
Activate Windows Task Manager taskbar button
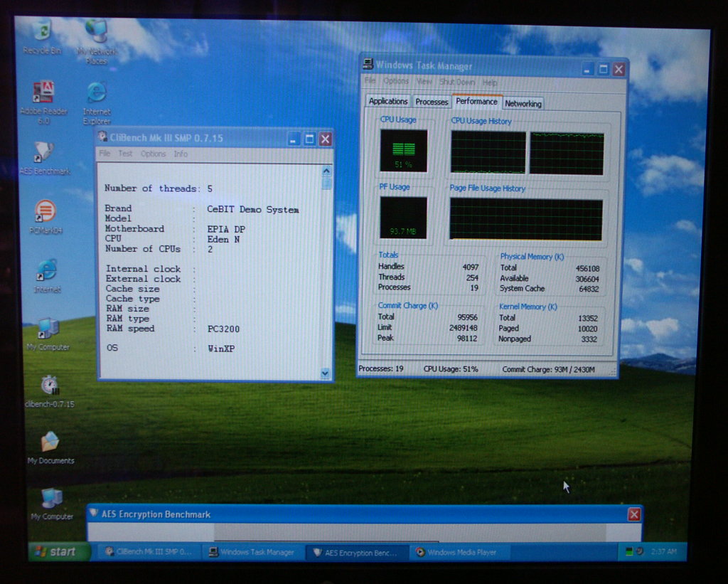pyautogui.click(x=252, y=552)
